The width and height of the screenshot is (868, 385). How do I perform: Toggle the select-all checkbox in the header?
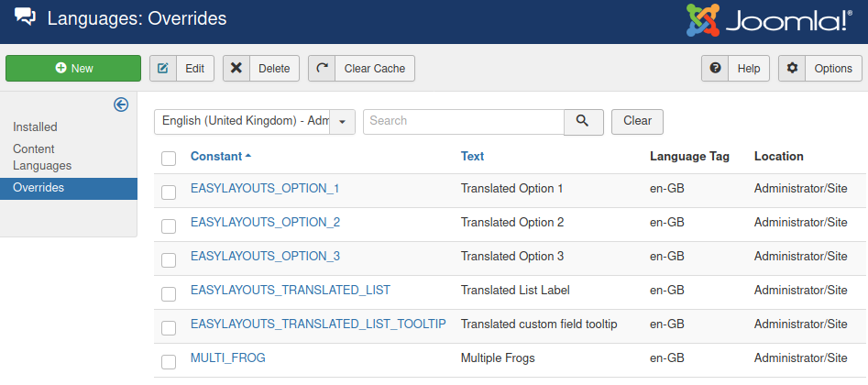(x=169, y=159)
